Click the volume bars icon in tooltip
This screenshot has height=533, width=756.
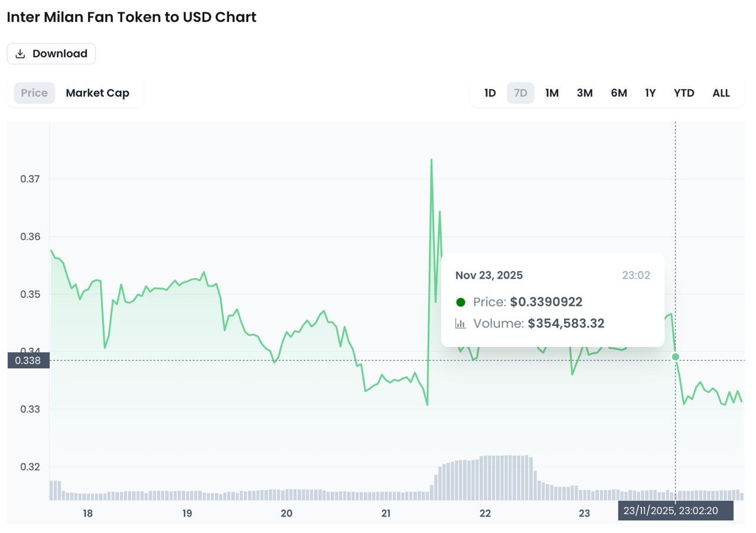click(x=461, y=323)
